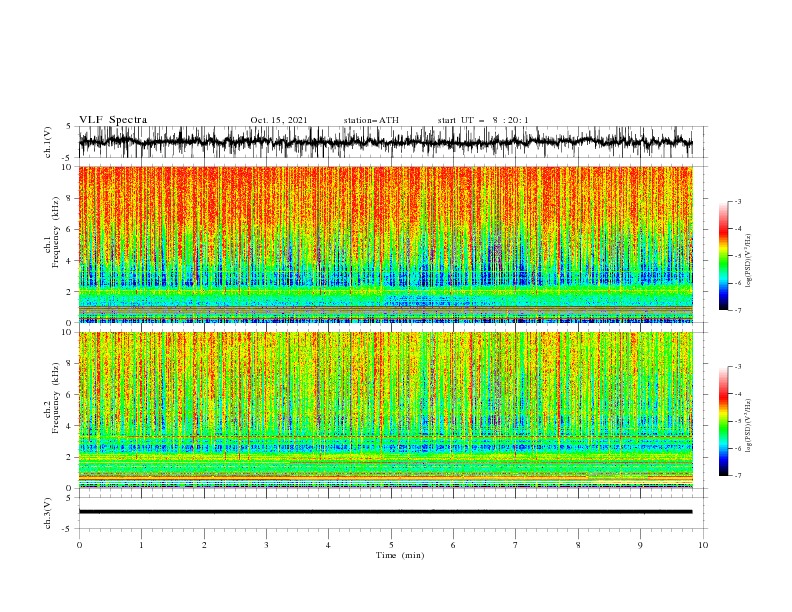Click the ch.2 colorbar "log(PSD)(V²/Hz)" label
Screen dimensions: 792x612
click(748, 426)
